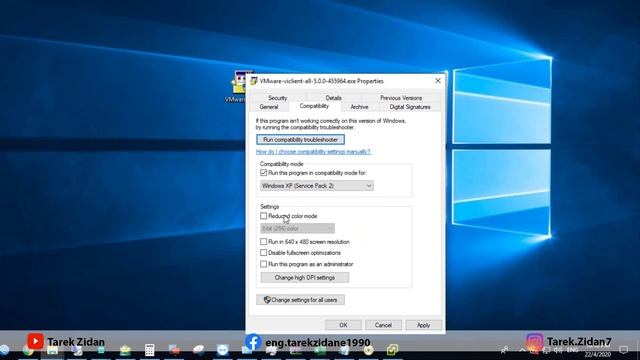This screenshot has height=360, width=640.
Task: Open the Windows XP (Service Pack 2) dropdown
Action: (x=317, y=186)
